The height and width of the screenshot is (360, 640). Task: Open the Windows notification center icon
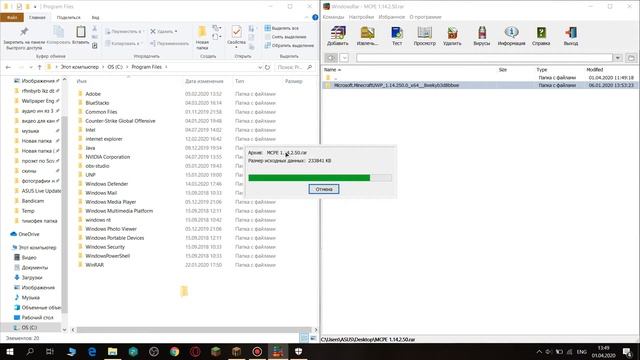[x=627, y=351]
